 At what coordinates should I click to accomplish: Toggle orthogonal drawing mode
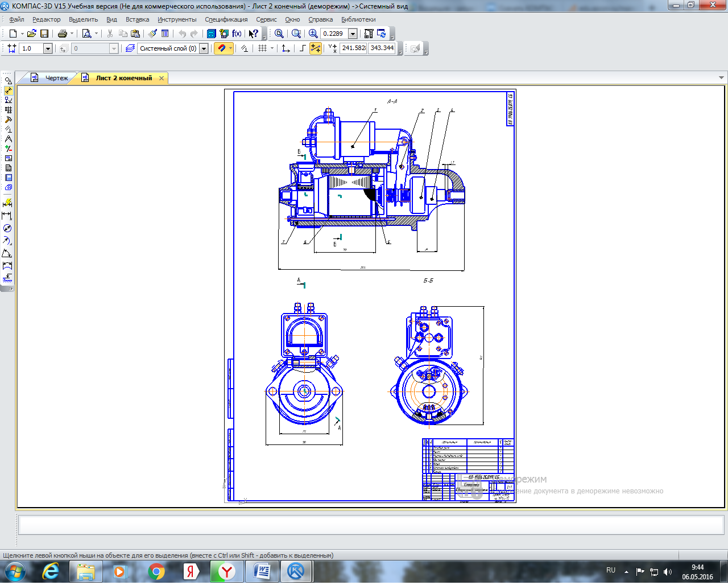click(302, 48)
